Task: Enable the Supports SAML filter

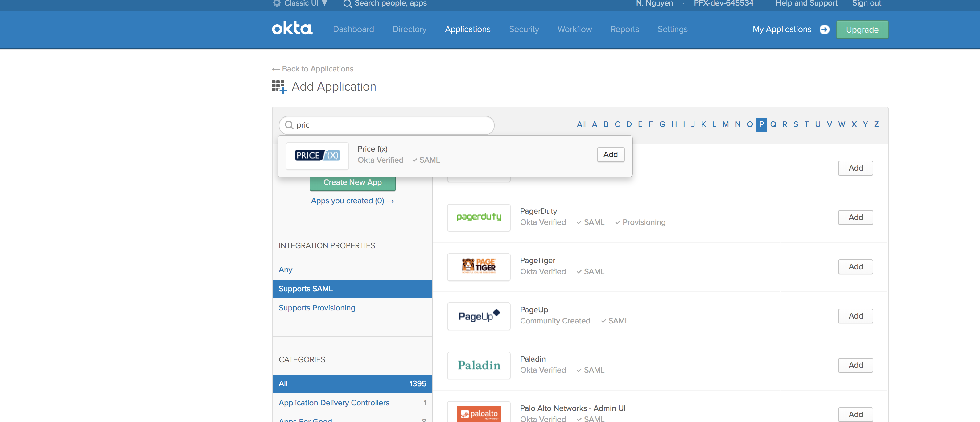Action: pos(306,289)
